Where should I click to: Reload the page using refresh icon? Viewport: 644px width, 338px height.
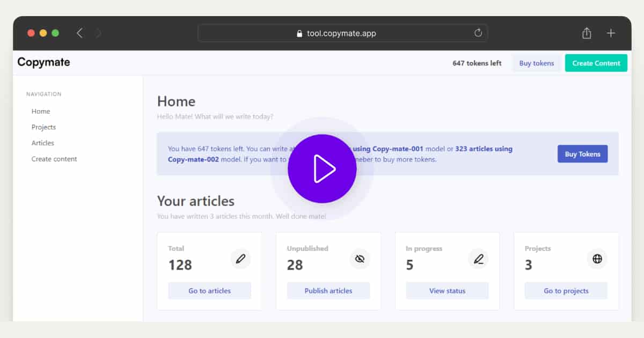[x=478, y=33]
